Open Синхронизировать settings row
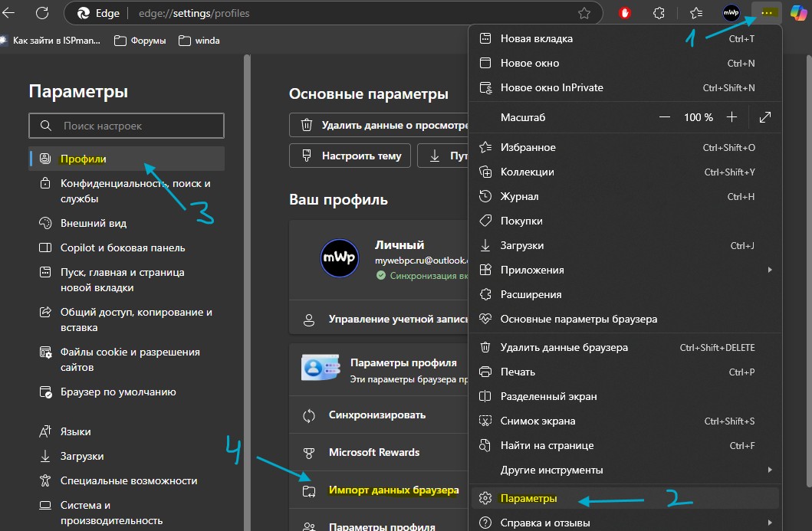 [x=379, y=415]
